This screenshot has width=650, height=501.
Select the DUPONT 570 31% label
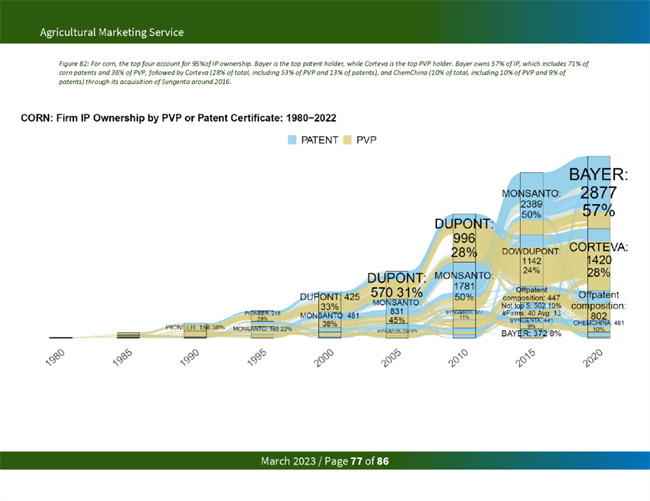pyautogui.click(x=397, y=285)
